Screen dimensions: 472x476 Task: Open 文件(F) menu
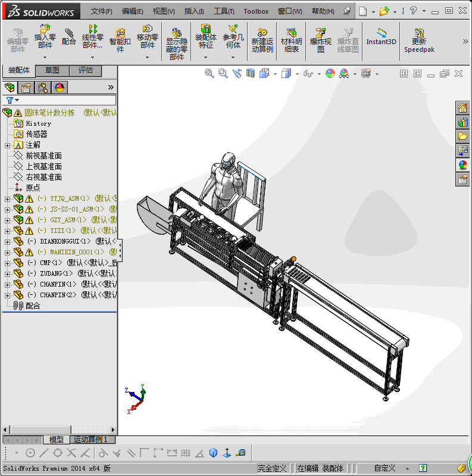coord(101,11)
